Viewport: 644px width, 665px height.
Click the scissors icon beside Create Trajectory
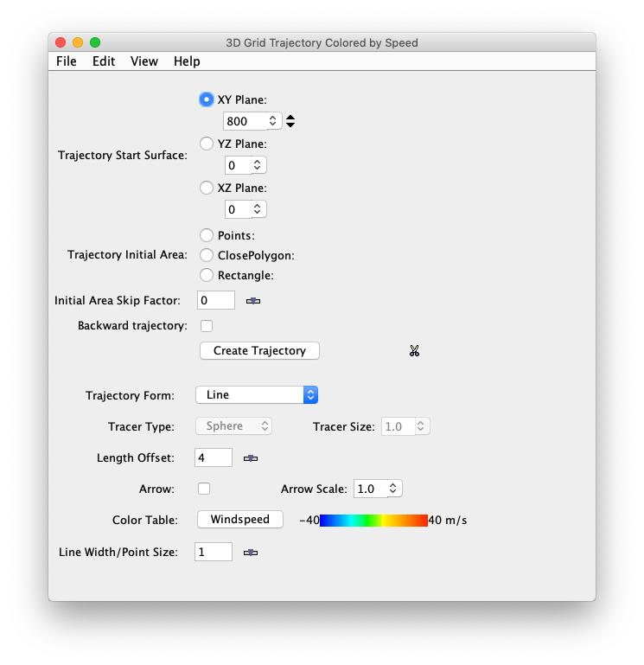[414, 351]
